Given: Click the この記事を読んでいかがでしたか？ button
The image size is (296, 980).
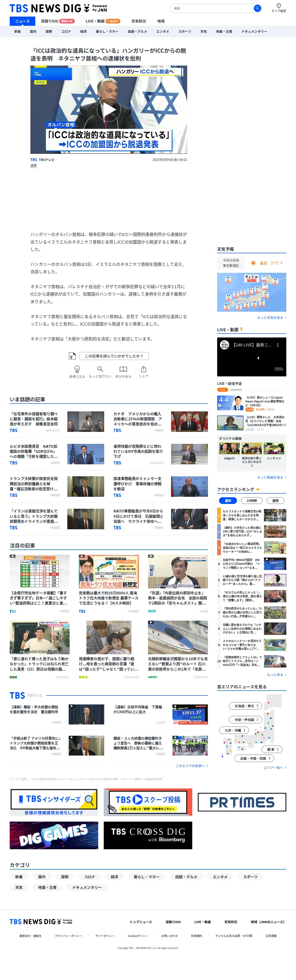Looking at the screenshot, I should 114,356.
